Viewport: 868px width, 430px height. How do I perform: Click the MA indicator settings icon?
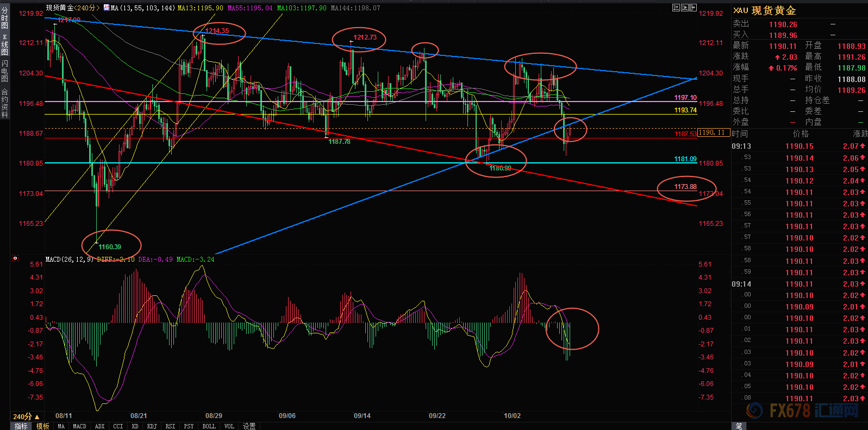point(106,8)
